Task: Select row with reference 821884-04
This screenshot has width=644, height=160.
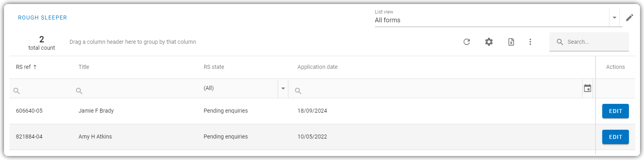Action: point(302,137)
